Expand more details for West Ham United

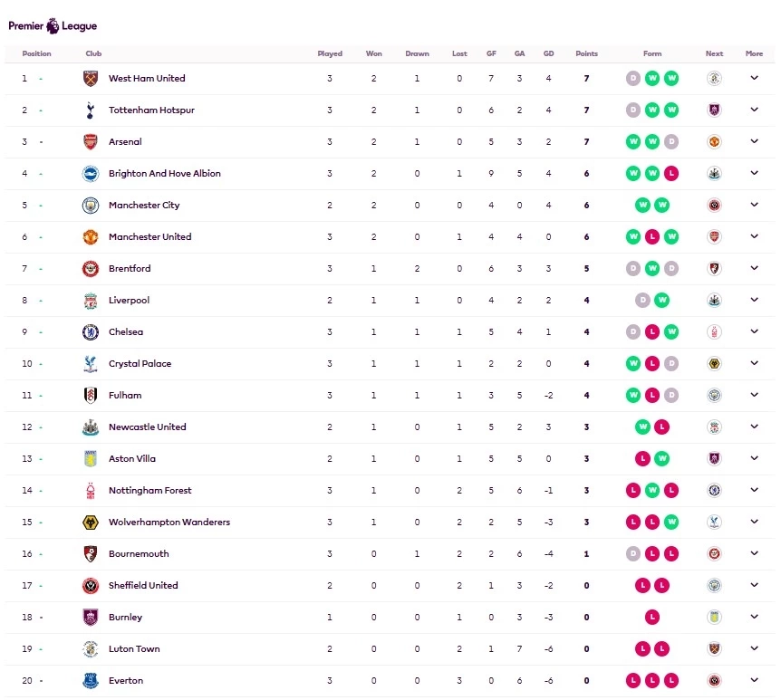point(754,78)
